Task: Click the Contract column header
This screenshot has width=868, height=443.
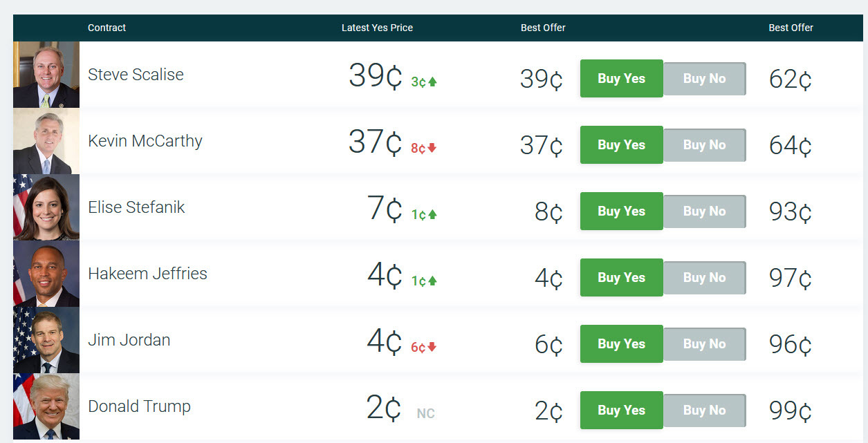Action: [107, 28]
